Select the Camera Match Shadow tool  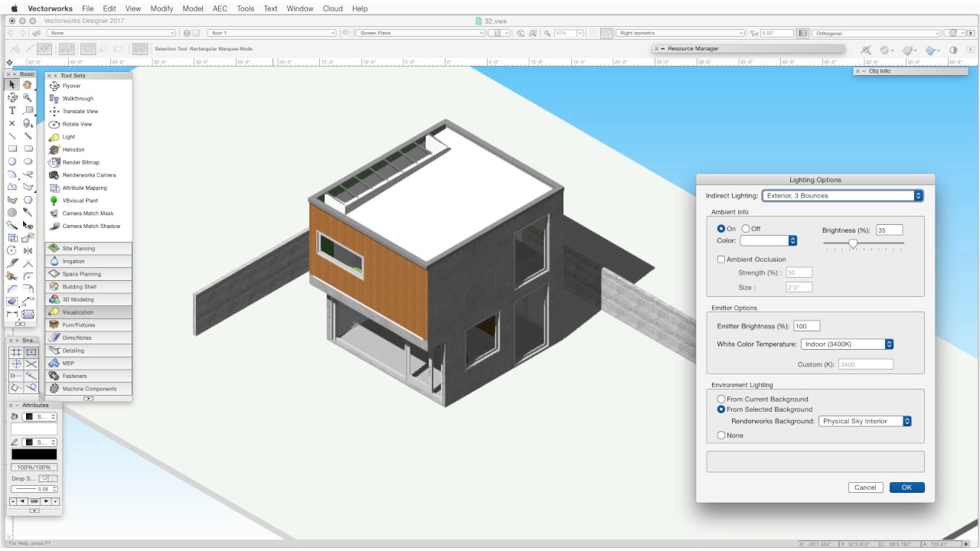pyautogui.click(x=88, y=226)
